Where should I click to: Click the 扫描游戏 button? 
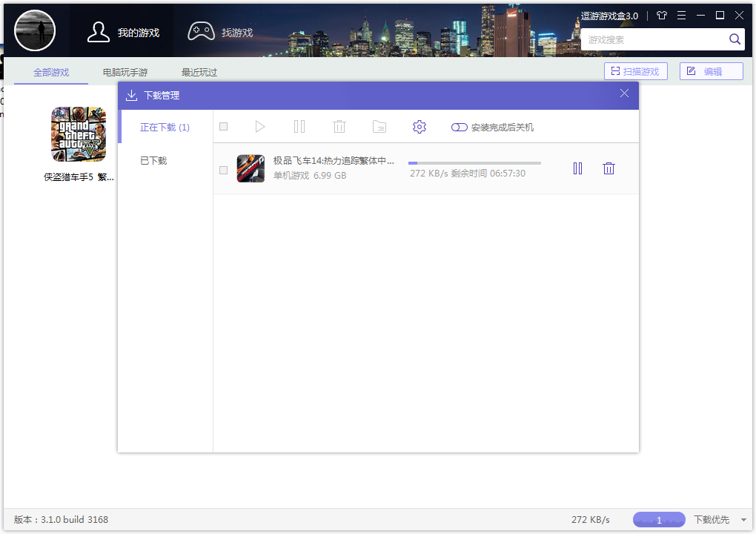point(635,71)
